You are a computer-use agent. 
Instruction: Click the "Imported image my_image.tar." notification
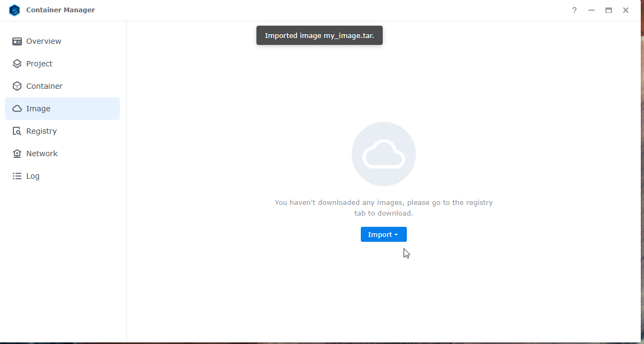tap(319, 35)
